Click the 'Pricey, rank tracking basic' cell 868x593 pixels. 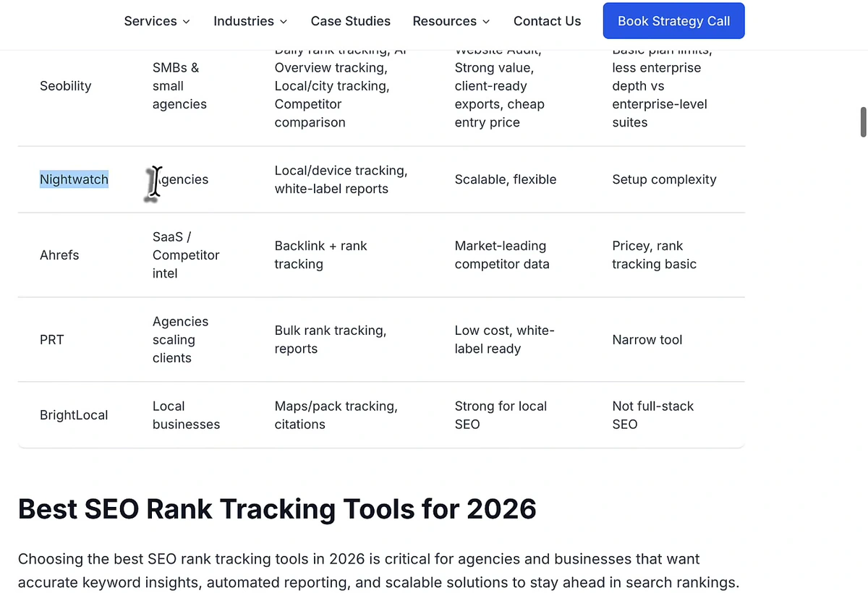coord(654,255)
